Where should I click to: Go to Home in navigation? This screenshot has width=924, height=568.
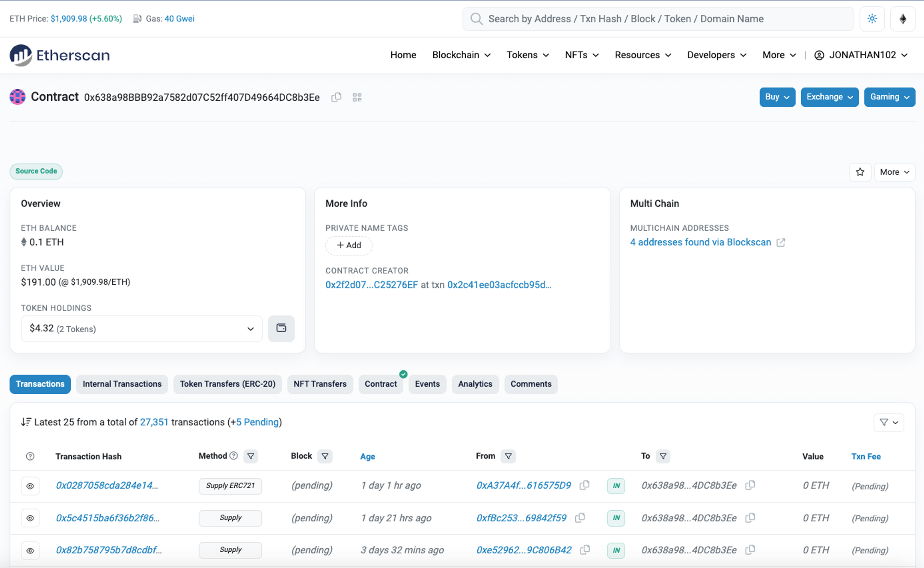[x=403, y=55]
